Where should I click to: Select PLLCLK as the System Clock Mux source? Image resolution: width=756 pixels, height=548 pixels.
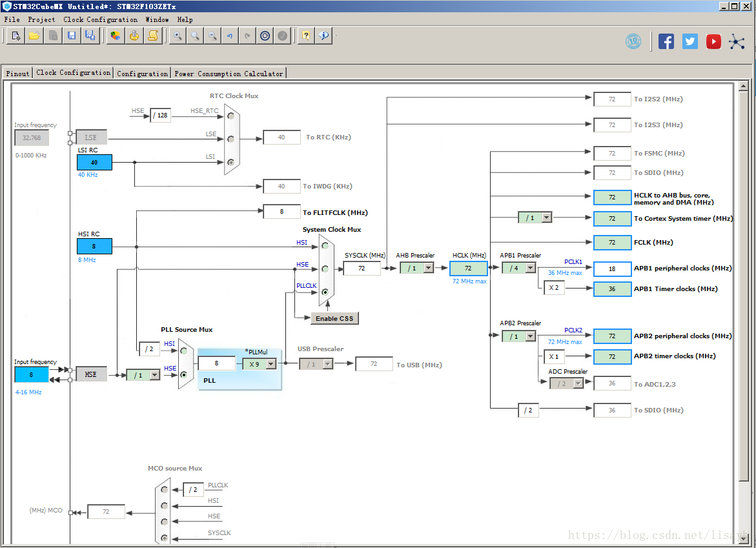coord(325,292)
